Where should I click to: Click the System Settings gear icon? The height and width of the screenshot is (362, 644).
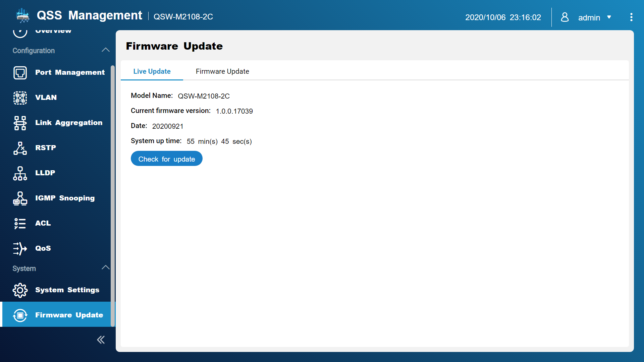20,290
